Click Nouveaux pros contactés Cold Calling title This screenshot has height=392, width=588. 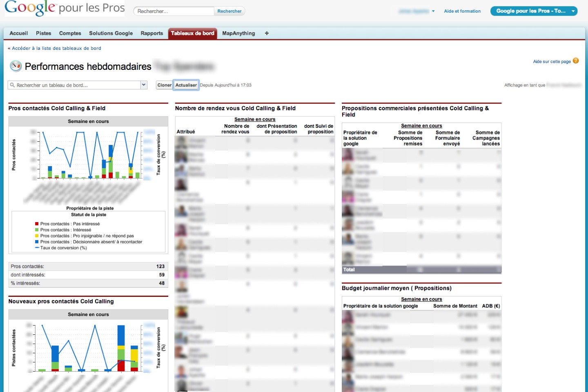tap(61, 301)
